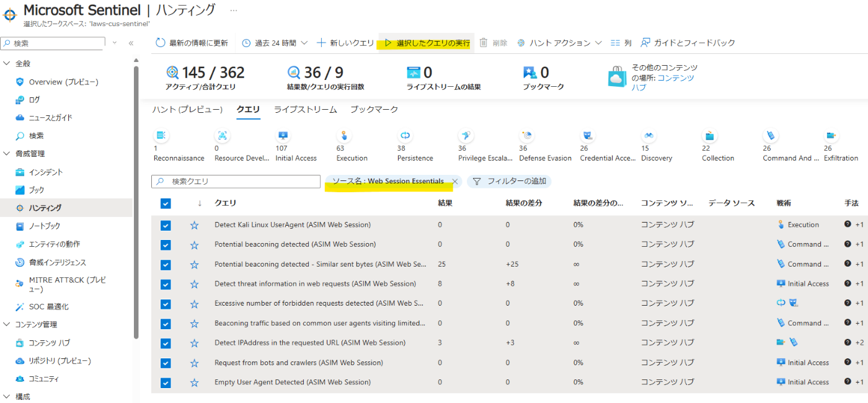868x403 pixels.
Task: Click 最新の情報に更新 refresh button
Action: point(192,43)
